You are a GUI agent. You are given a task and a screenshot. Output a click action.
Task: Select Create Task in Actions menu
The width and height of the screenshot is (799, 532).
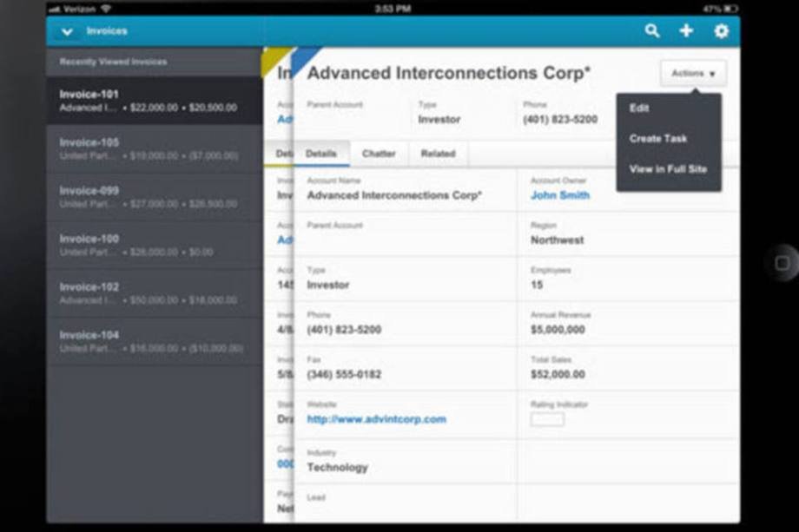(658, 139)
